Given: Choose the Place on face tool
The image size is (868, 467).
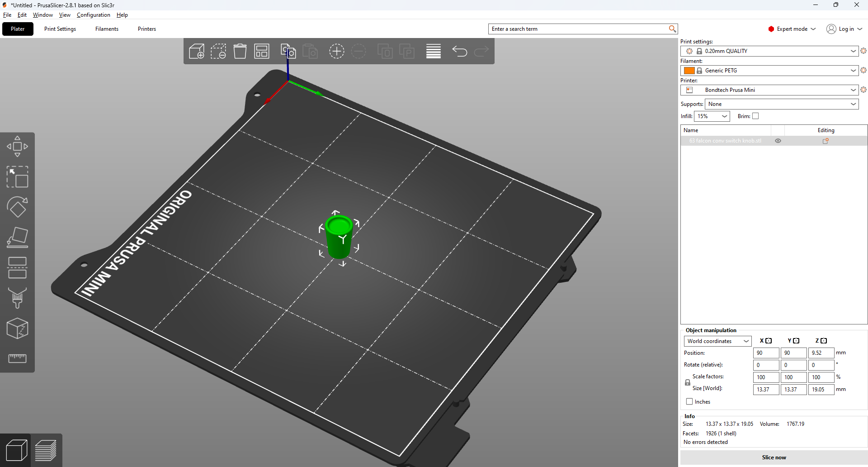Looking at the screenshot, I should [x=17, y=238].
